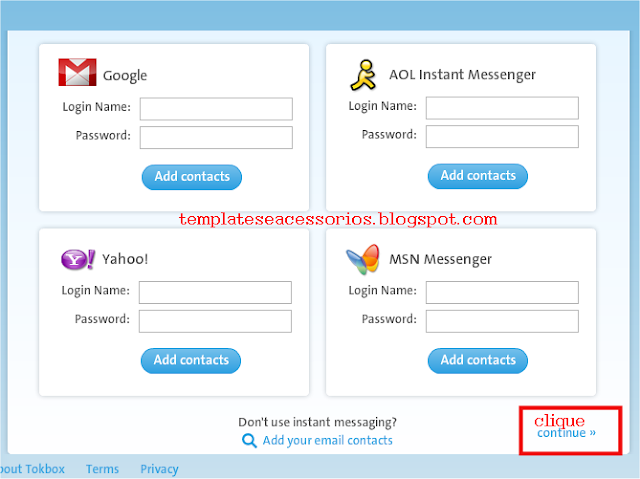Screen dimensions: 640x479
Task: Click the continue » link
Action: coord(566,433)
